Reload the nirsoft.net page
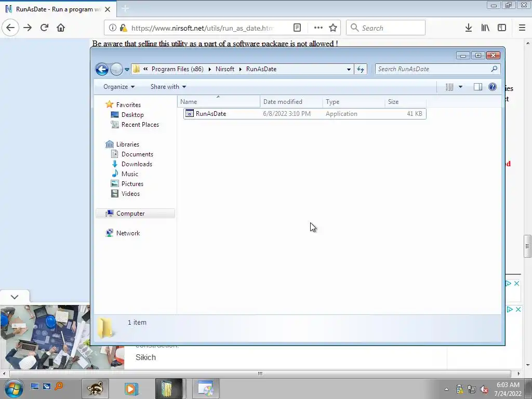532x399 pixels. (x=44, y=28)
